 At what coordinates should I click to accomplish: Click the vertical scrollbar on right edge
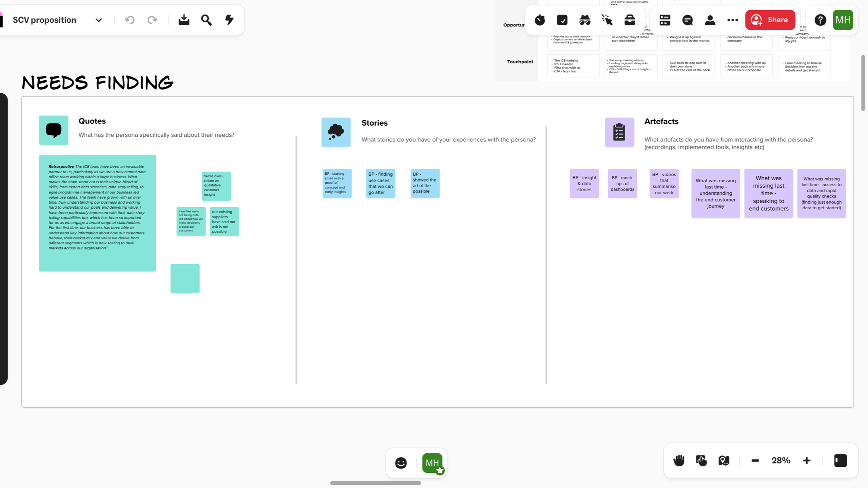863,83
